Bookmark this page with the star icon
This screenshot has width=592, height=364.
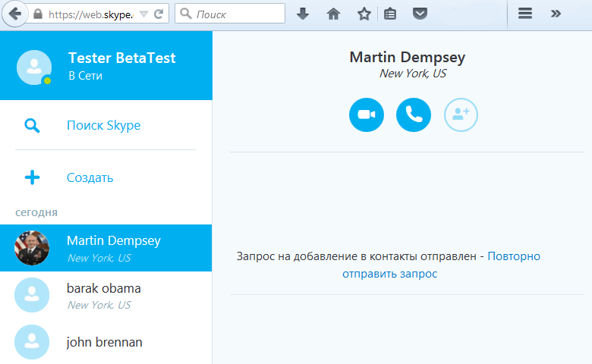[364, 14]
